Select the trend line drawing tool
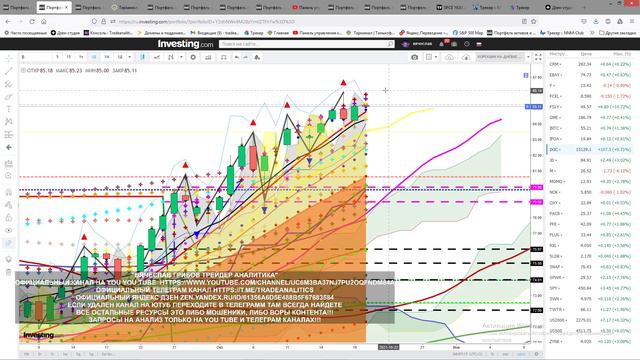The width and height of the screenshot is (640, 360). tap(9, 71)
